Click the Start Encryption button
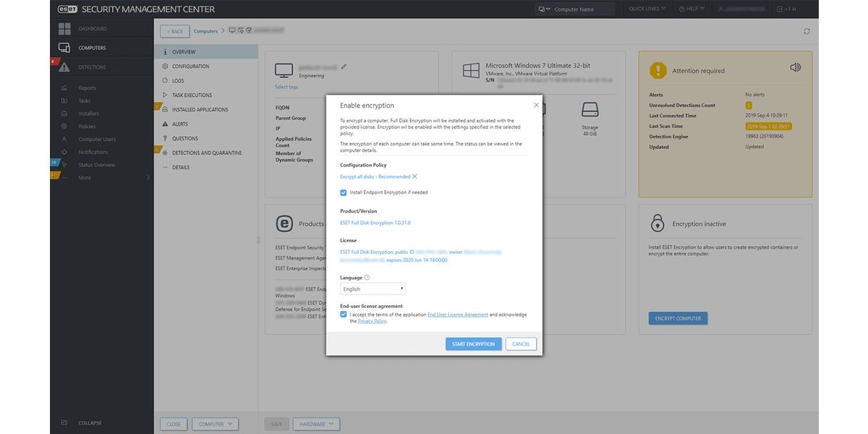868x434 pixels. [473, 344]
